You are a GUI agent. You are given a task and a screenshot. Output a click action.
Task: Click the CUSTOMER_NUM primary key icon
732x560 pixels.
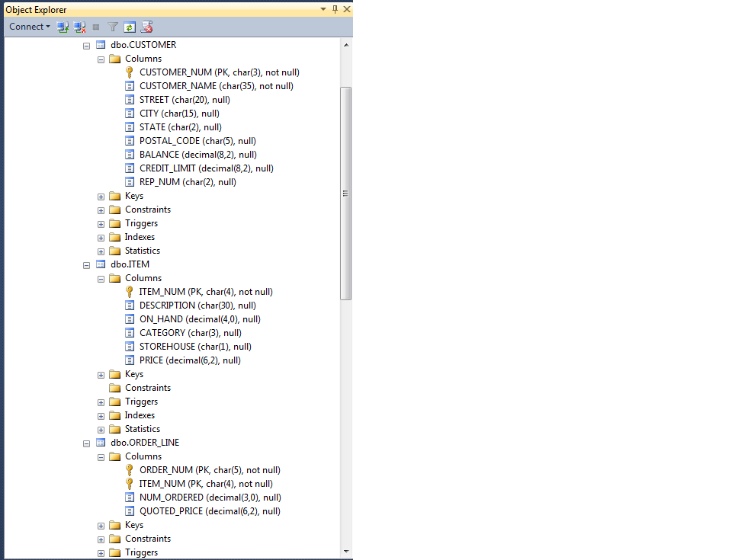(130, 72)
